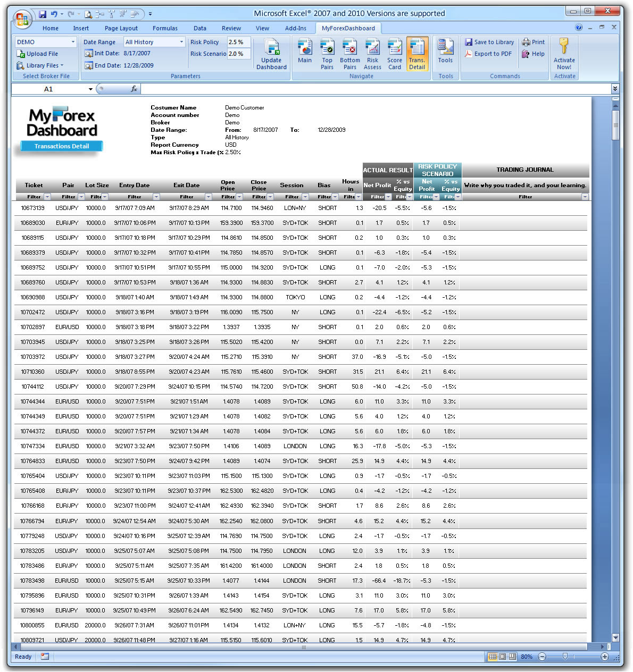This screenshot has height=672, width=633.
Task: Click zoom in plus button
Action: 605,657
